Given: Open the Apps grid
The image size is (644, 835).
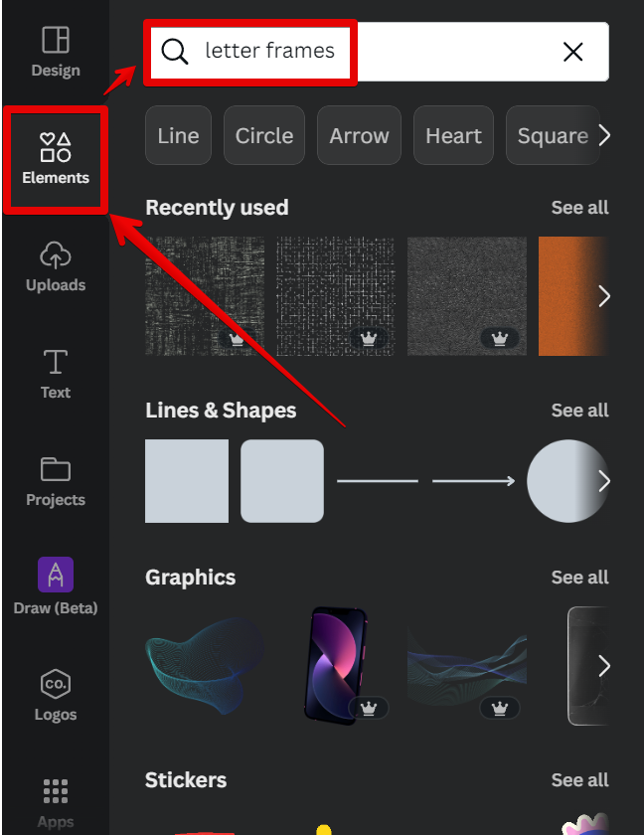Looking at the screenshot, I should 56,803.
